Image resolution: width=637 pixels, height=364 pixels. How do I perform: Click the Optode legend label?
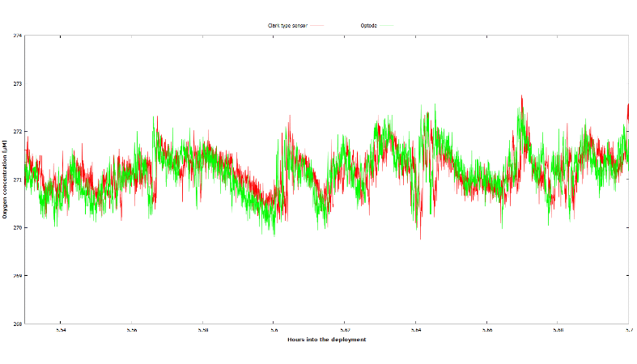(368, 26)
